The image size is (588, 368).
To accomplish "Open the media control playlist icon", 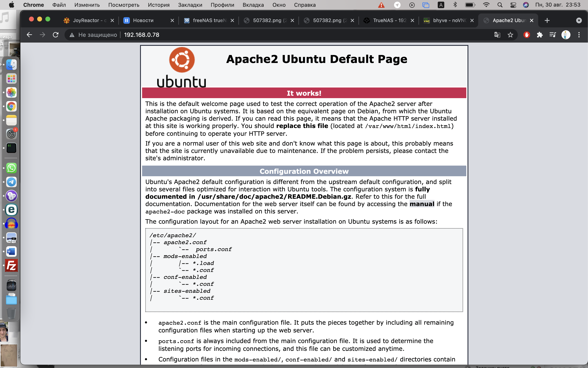I will (x=553, y=35).
